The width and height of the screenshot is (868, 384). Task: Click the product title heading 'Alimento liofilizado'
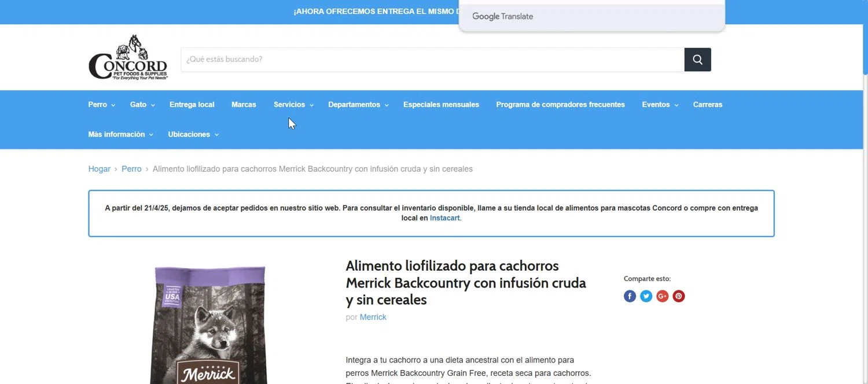(x=466, y=283)
